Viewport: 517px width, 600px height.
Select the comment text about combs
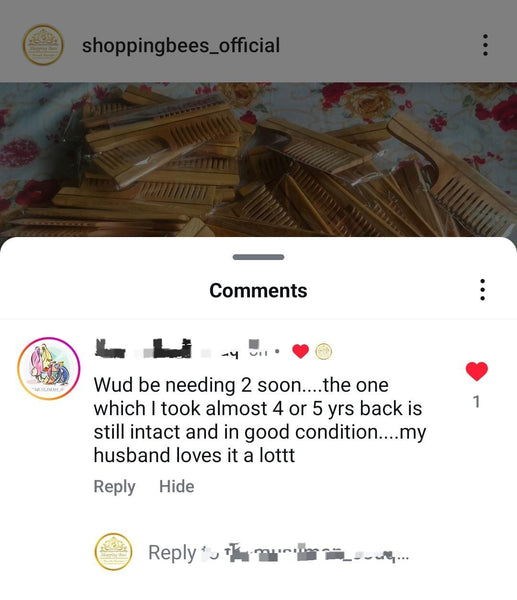coord(260,420)
